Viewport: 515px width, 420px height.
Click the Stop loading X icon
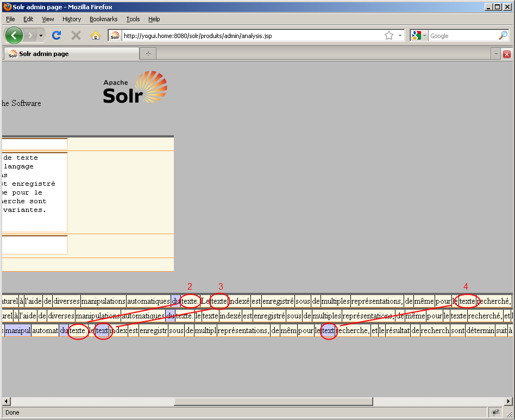tap(76, 35)
